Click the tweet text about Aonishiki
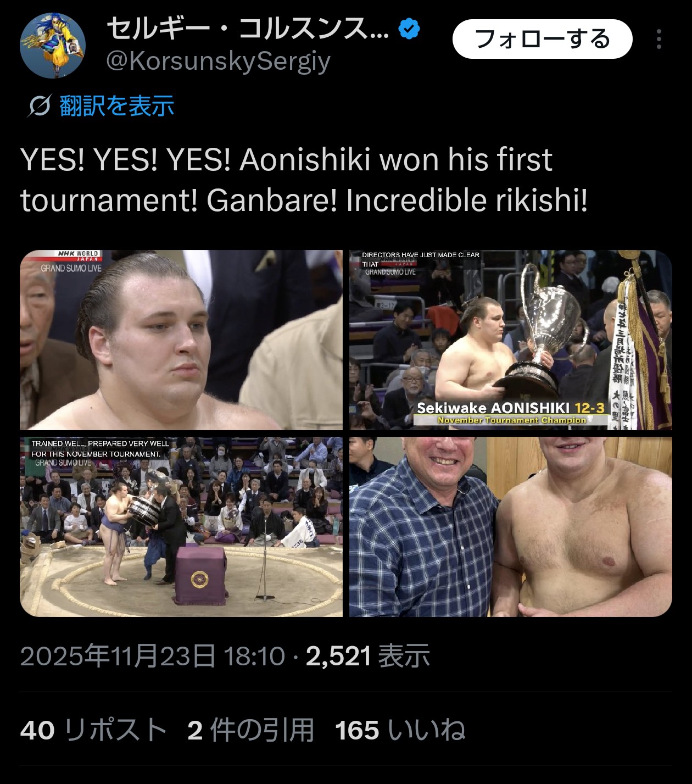The height and width of the screenshot is (784, 692). tap(304, 180)
